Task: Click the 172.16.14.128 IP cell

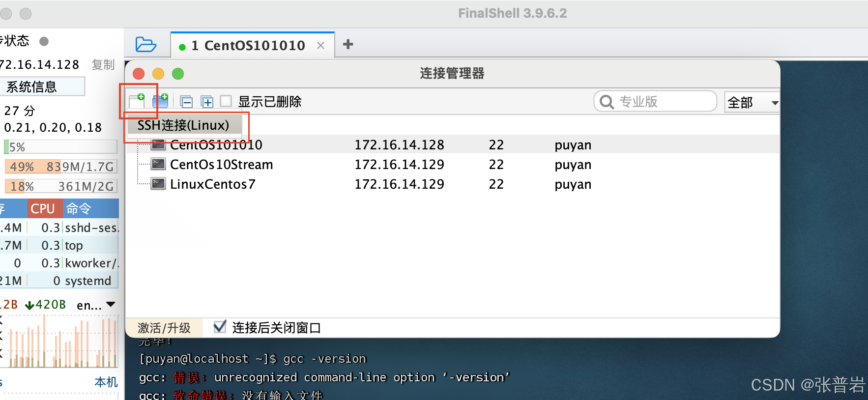Action: pos(399,144)
